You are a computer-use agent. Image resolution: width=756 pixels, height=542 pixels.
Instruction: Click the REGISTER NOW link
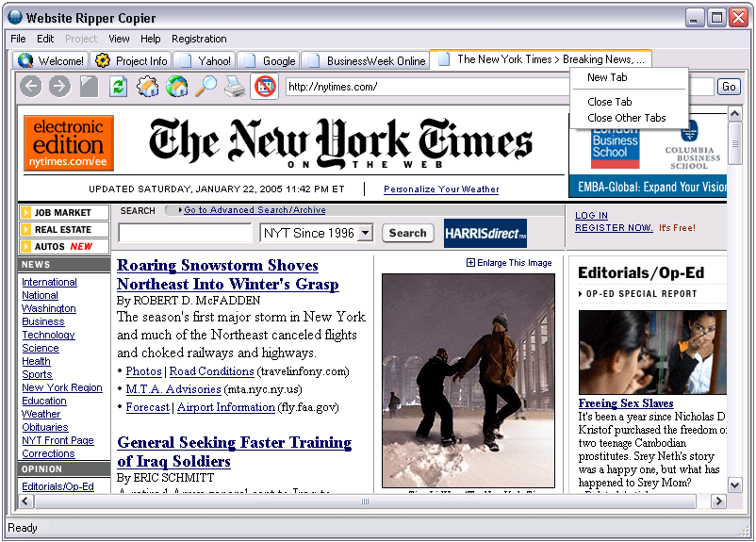(x=614, y=227)
